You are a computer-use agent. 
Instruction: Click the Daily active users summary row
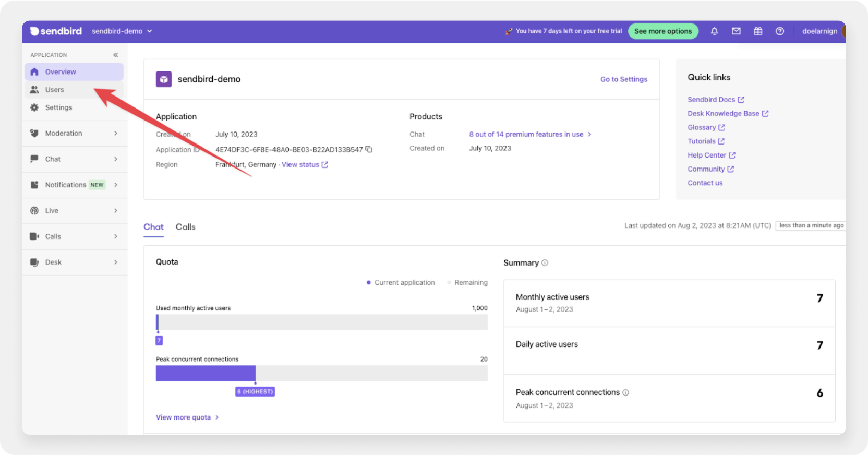click(x=669, y=351)
